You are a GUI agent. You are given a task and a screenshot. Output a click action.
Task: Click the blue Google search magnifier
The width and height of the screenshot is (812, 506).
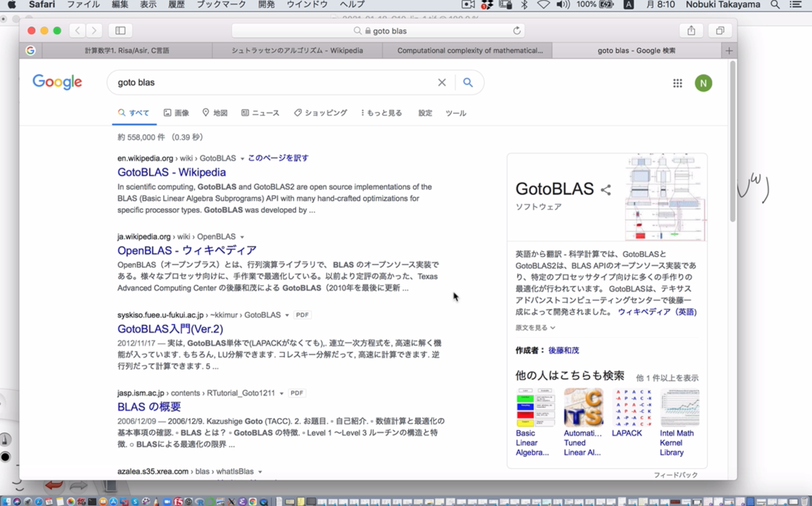pyautogui.click(x=468, y=82)
